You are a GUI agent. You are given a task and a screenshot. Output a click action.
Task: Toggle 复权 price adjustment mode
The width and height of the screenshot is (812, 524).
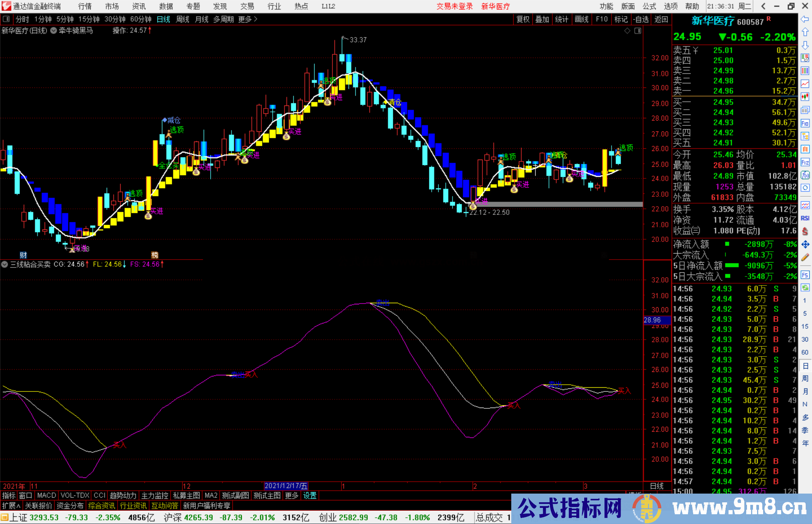(523, 19)
